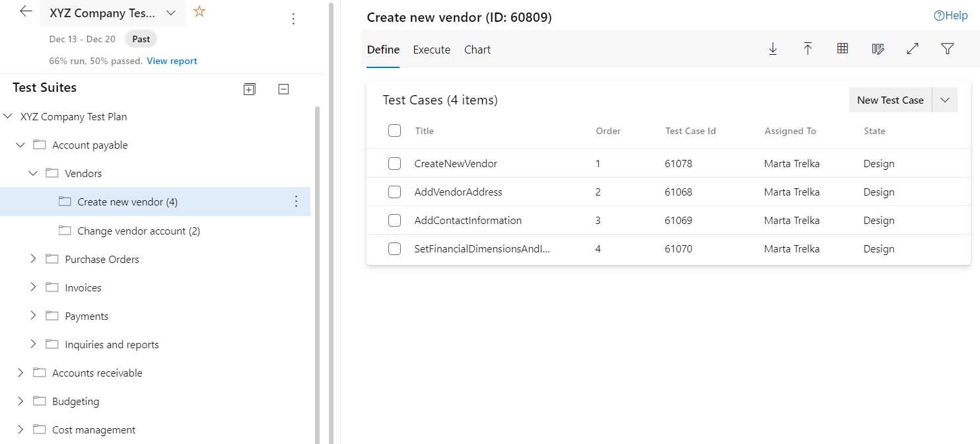Viewport: 980px width, 444px height.
Task: Sort by Test Case Id column header
Action: click(691, 131)
